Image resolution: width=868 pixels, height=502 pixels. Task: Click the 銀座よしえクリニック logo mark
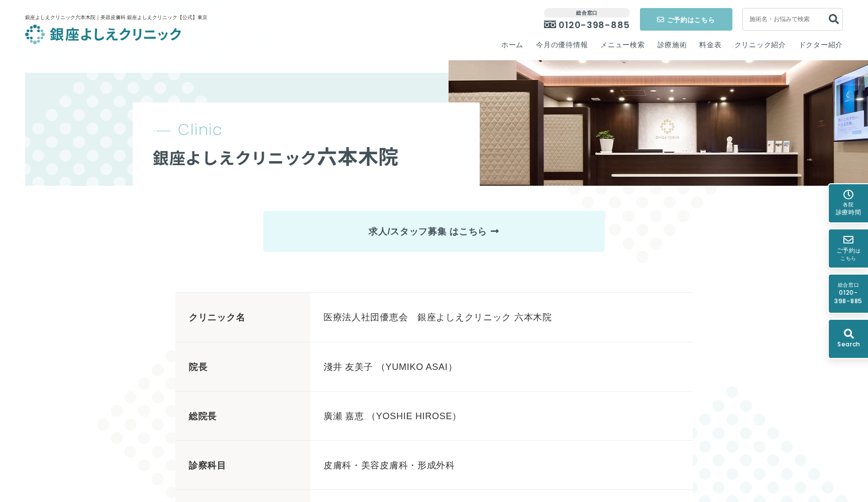(x=35, y=34)
